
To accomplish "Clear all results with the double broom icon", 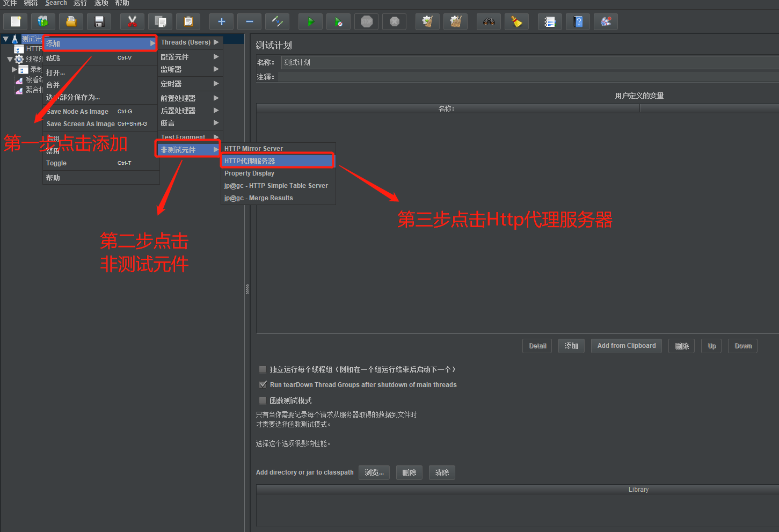I will (x=456, y=21).
